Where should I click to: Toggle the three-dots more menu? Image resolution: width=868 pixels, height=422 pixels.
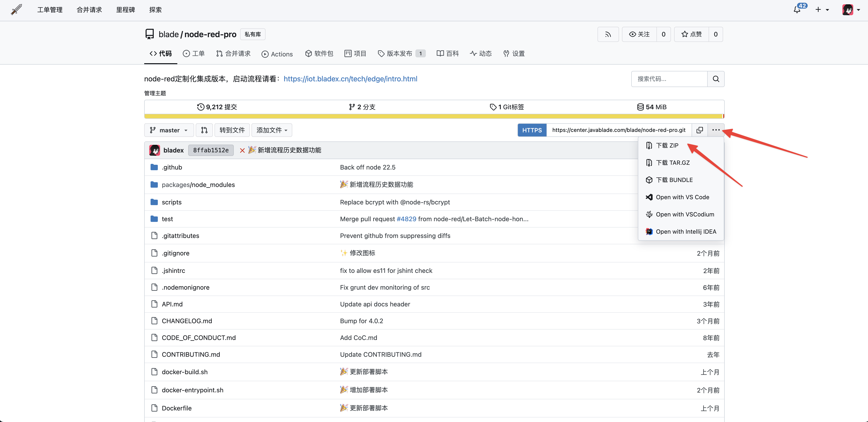point(716,130)
